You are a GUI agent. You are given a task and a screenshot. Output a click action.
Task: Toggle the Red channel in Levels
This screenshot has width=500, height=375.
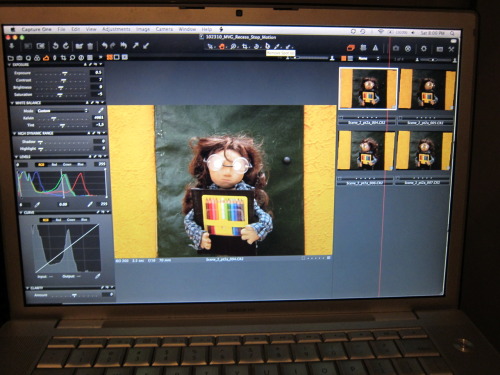pos(55,164)
